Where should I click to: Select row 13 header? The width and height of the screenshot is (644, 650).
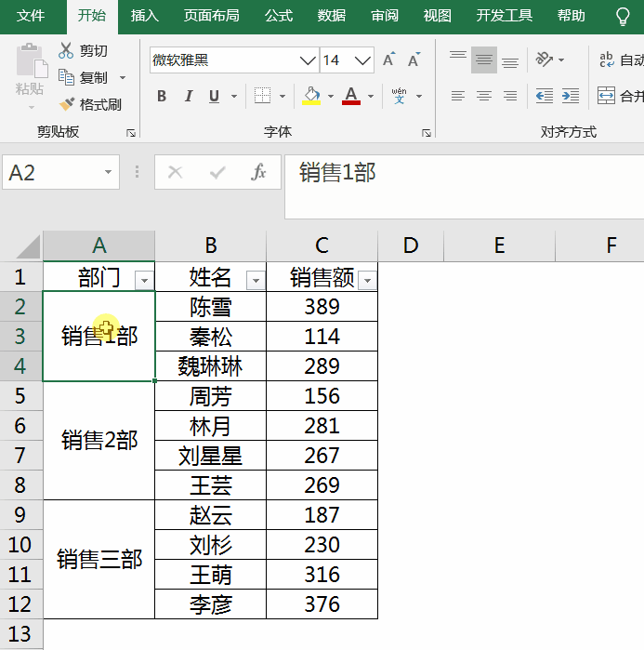click(20, 634)
